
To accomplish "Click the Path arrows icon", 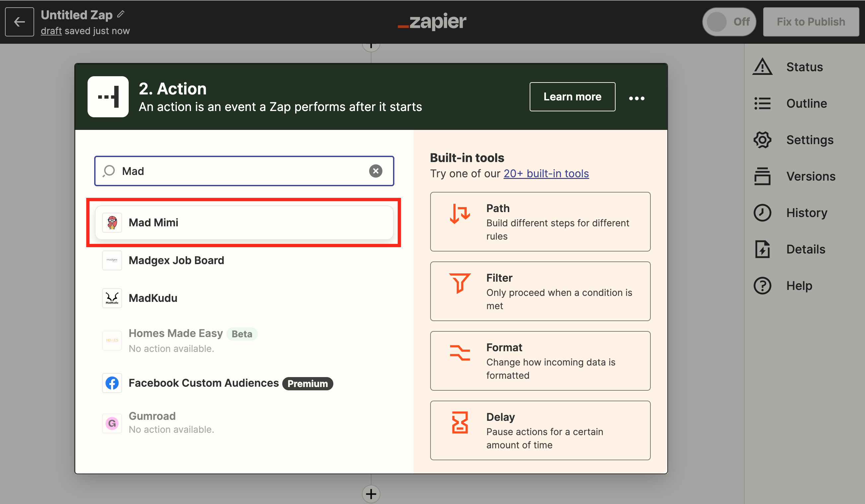I will (460, 214).
